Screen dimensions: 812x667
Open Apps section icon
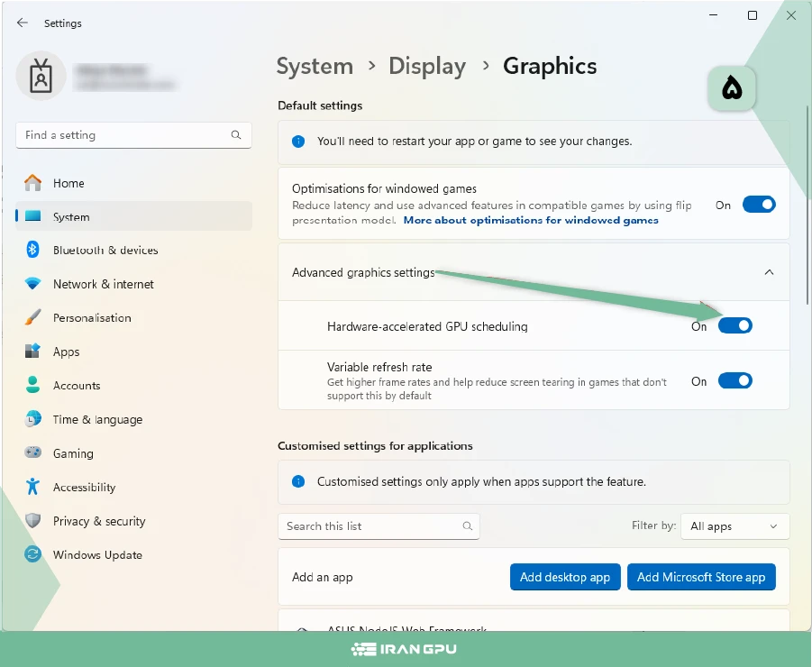[x=33, y=352]
